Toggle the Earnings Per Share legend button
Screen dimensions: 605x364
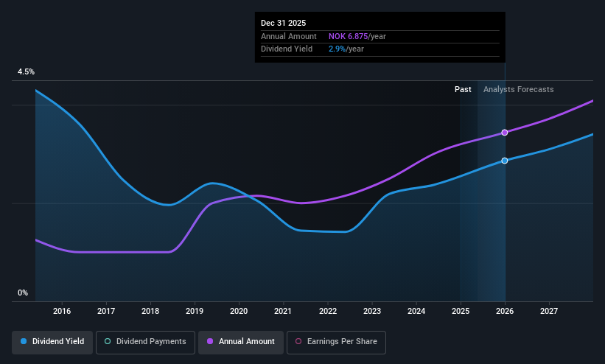336,343
